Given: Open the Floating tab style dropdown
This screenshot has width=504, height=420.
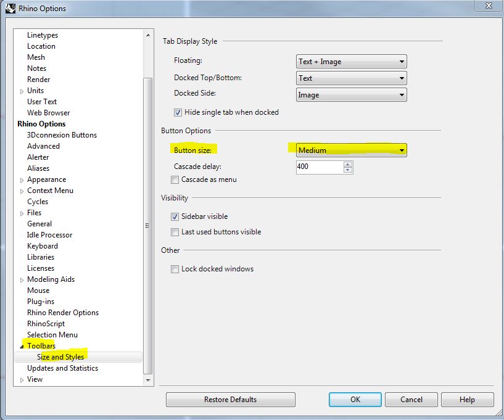Looking at the screenshot, I should [352, 62].
